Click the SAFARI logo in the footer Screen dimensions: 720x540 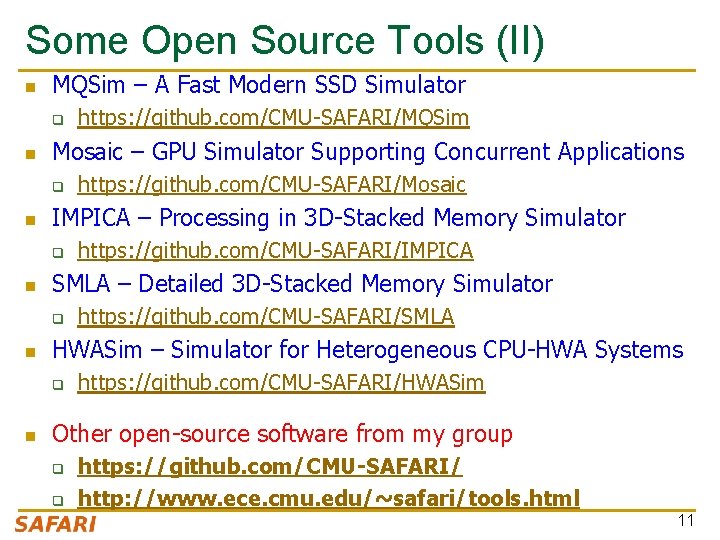(55, 524)
